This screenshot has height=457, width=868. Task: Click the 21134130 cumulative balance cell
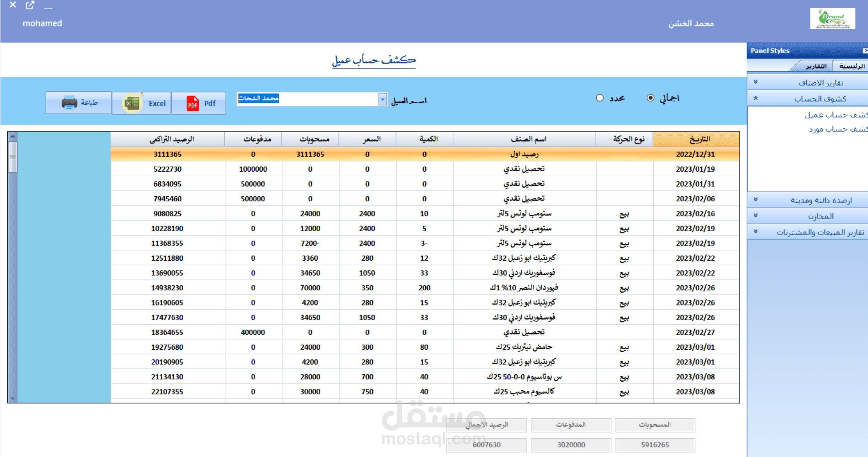pos(168,377)
